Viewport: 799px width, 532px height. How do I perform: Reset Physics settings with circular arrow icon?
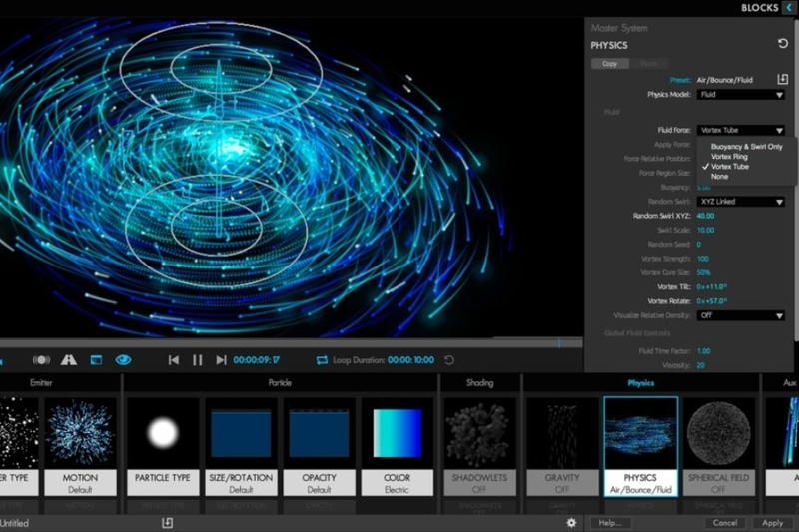[x=783, y=44]
